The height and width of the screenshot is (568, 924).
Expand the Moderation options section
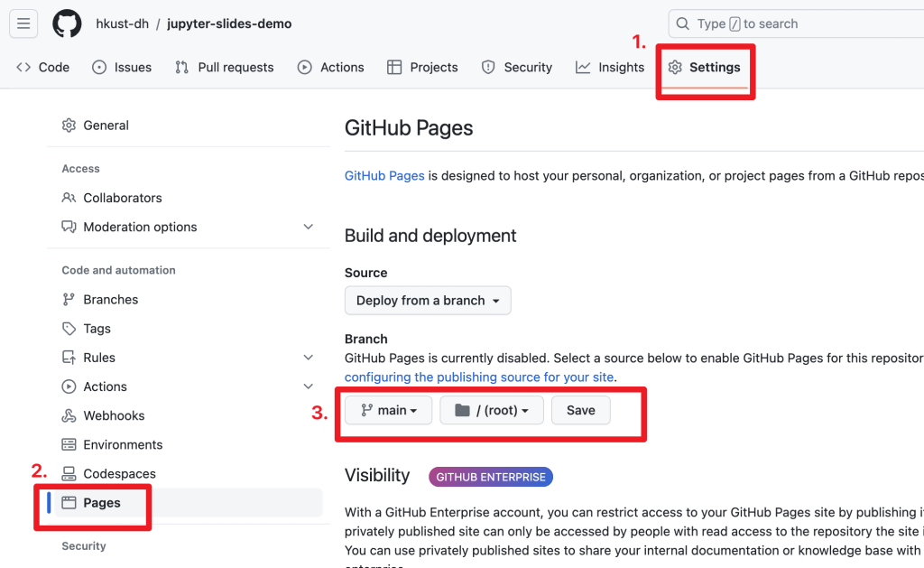point(308,227)
